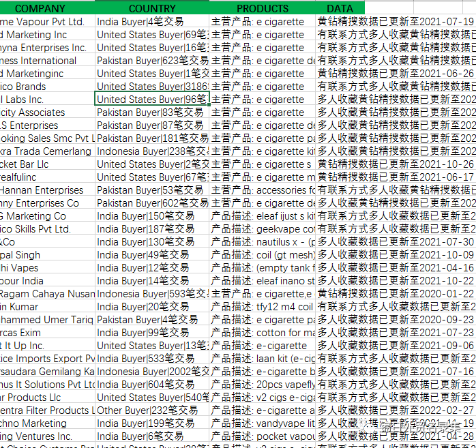Select the 'entra Filter Products' company cell

pos(47,410)
